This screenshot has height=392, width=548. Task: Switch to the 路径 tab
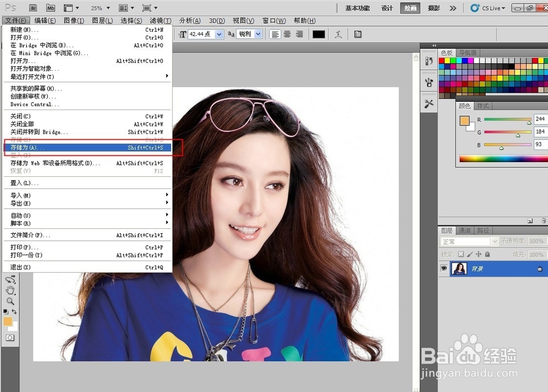(483, 230)
